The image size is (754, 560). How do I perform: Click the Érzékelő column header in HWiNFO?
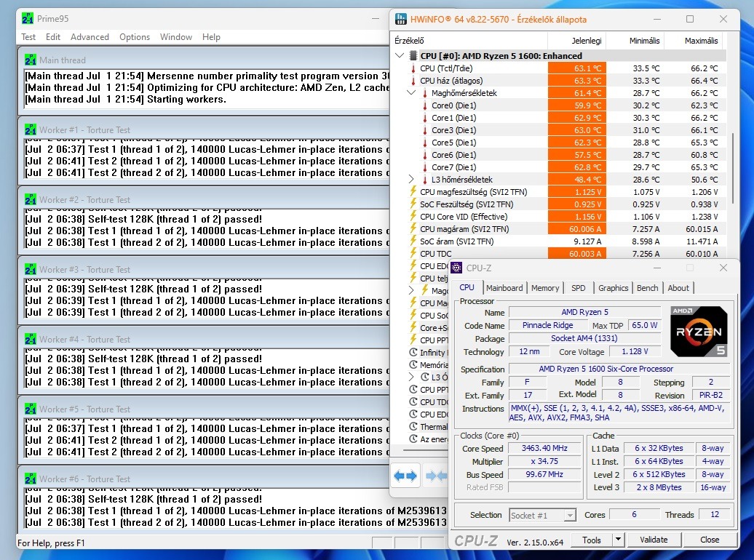pyautogui.click(x=469, y=41)
